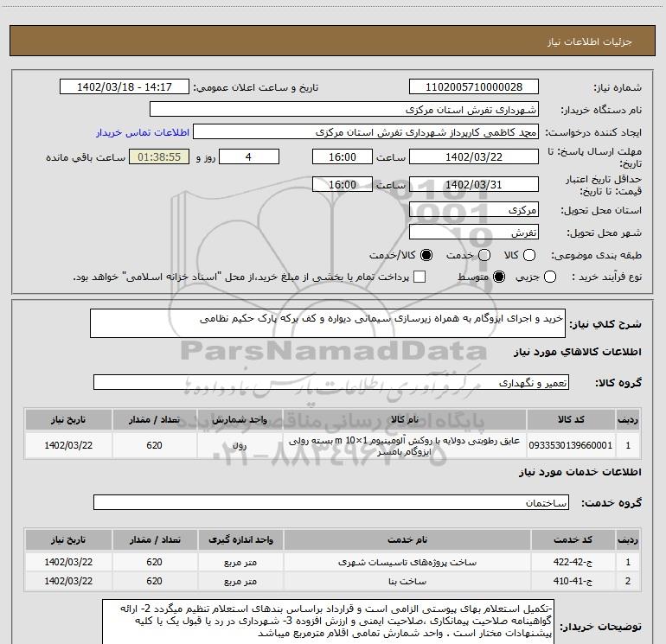
Task: Click the رول unit cell
Action: pyautogui.click(x=240, y=445)
